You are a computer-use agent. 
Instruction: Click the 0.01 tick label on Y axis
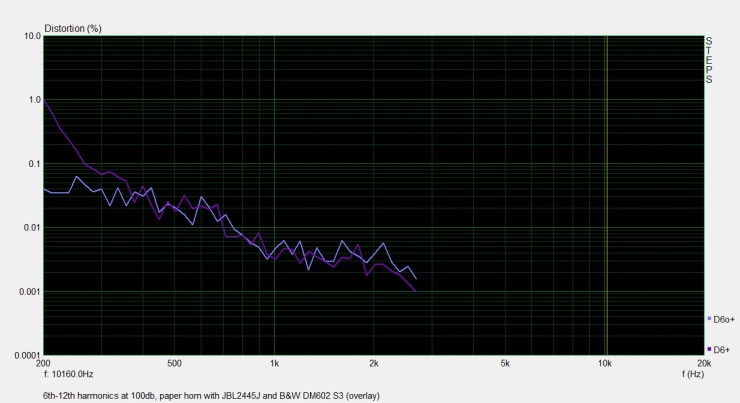click(x=33, y=227)
